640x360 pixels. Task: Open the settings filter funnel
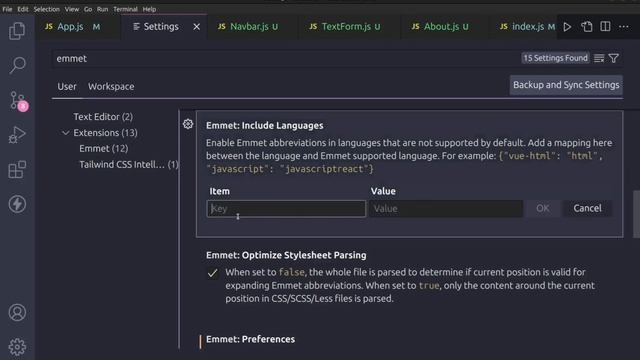(x=613, y=58)
